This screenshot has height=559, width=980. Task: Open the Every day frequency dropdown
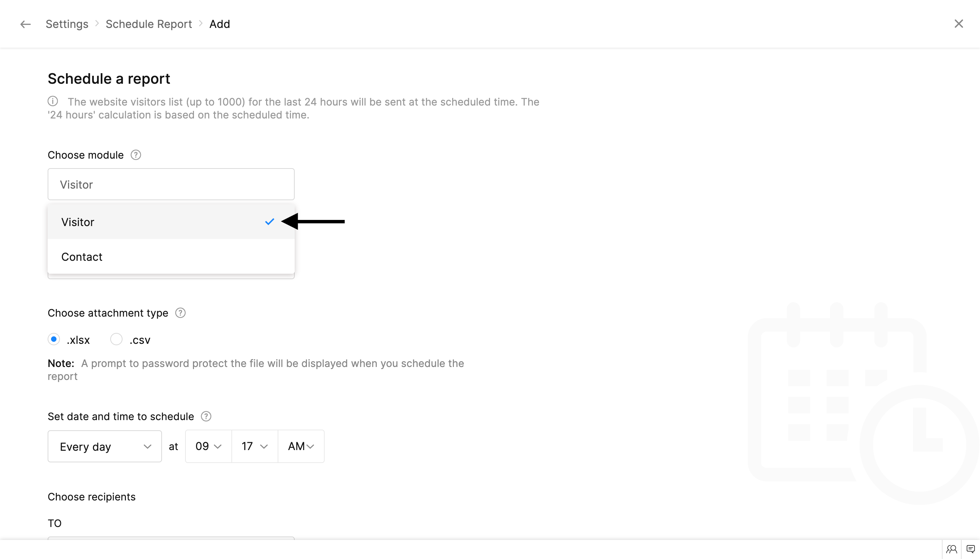point(104,447)
